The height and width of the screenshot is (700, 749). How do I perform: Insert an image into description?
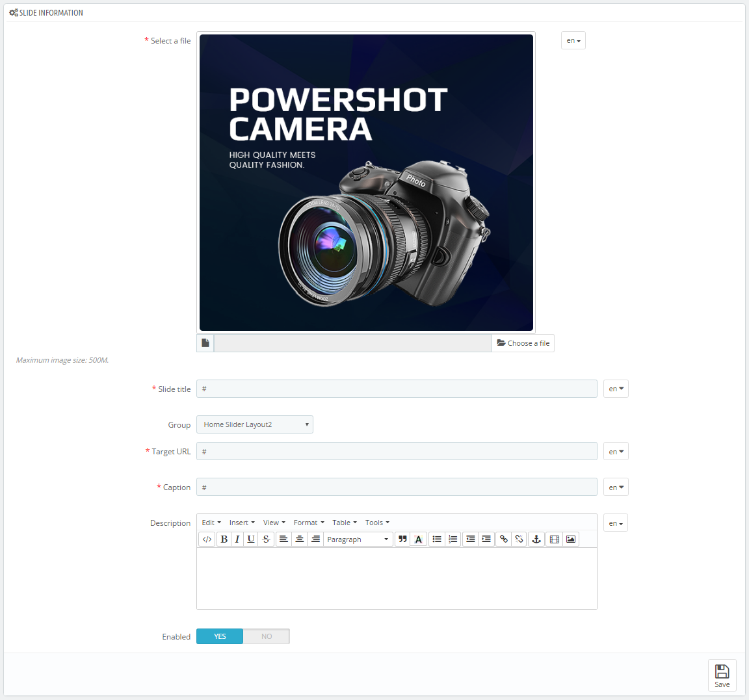pos(571,539)
